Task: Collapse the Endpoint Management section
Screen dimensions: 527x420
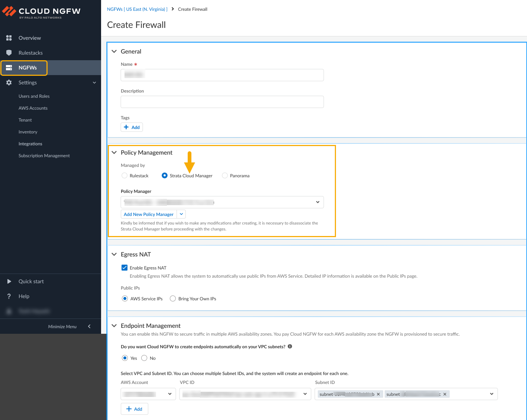Action: (x=114, y=326)
